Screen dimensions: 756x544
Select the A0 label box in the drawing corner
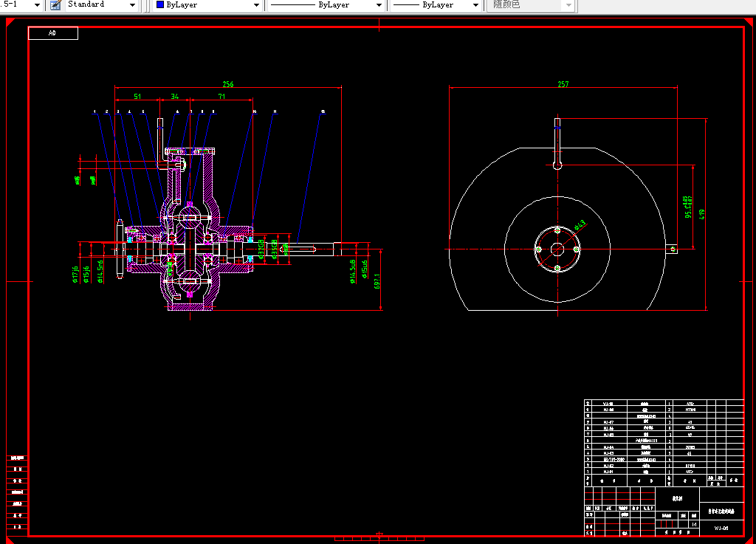53,33
